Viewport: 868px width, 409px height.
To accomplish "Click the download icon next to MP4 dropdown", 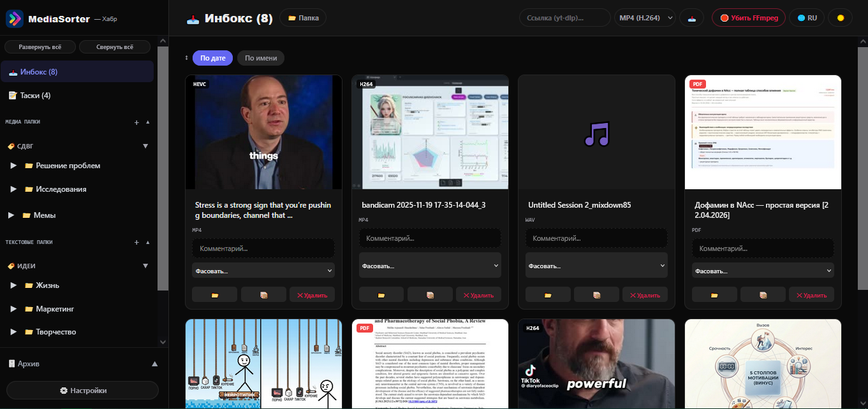I will [692, 18].
